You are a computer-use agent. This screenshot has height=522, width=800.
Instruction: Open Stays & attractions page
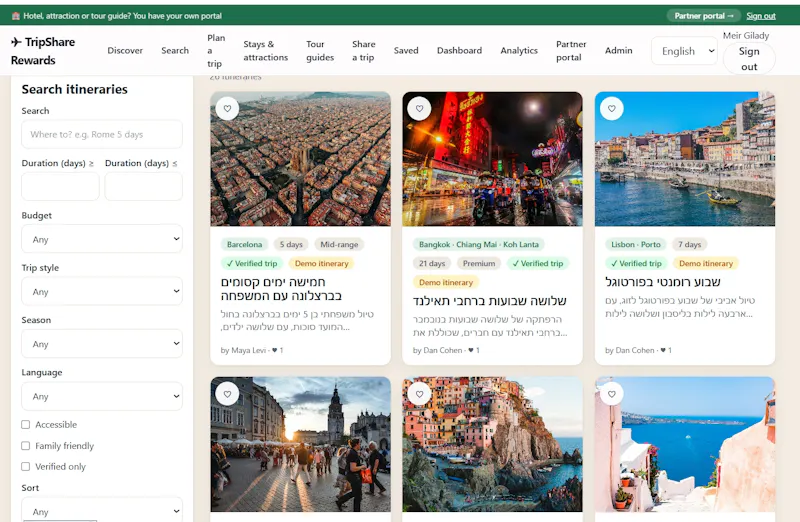(x=265, y=51)
